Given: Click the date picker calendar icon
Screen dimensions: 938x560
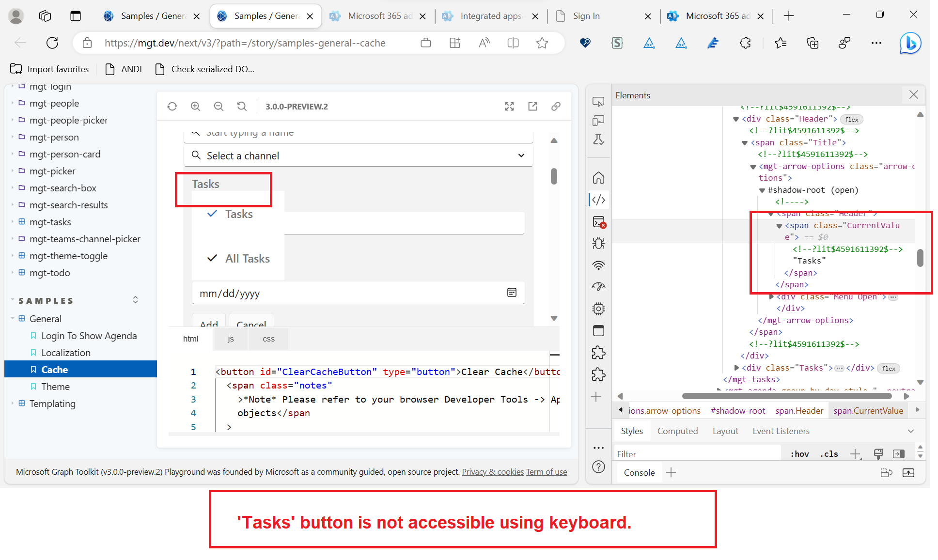Looking at the screenshot, I should [512, 293].
